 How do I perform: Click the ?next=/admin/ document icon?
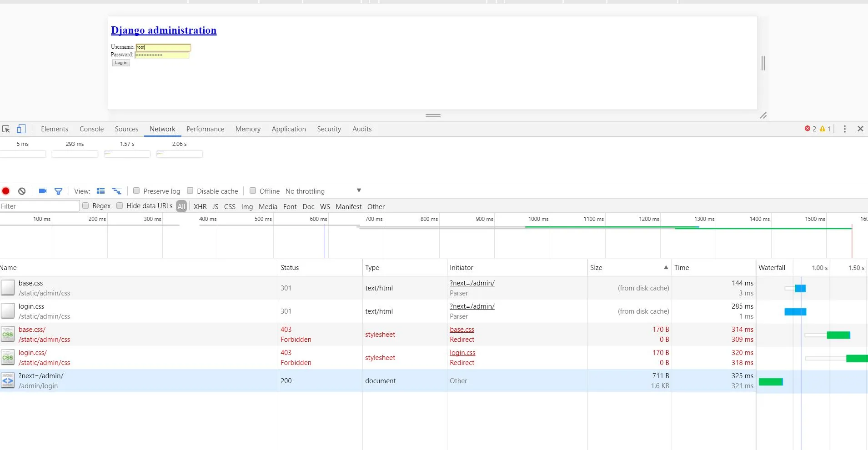click(8, 380)
